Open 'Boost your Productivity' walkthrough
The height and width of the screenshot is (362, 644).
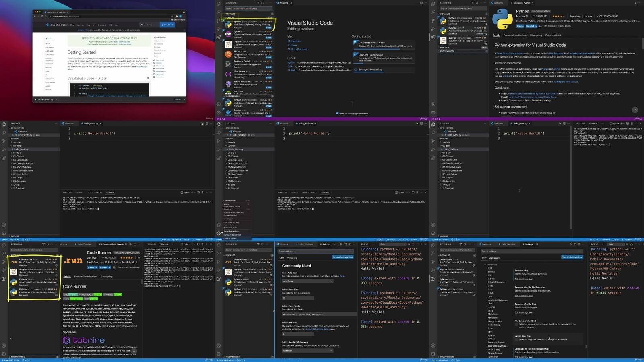click(383, 70)
